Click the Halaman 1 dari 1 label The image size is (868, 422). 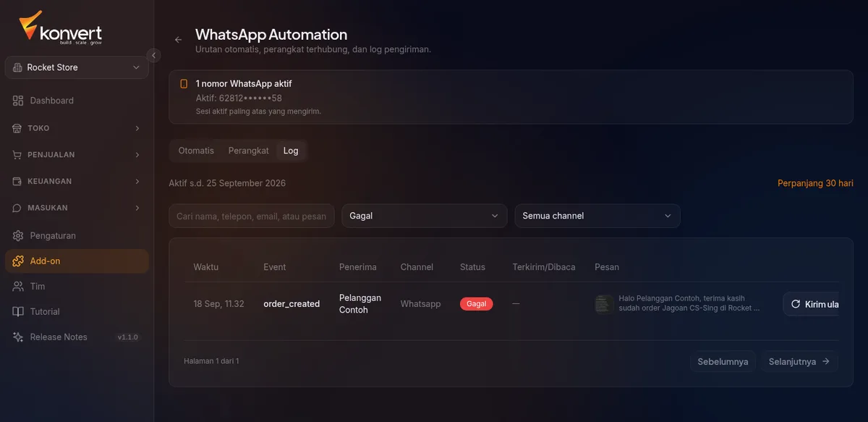click(211, 361)
